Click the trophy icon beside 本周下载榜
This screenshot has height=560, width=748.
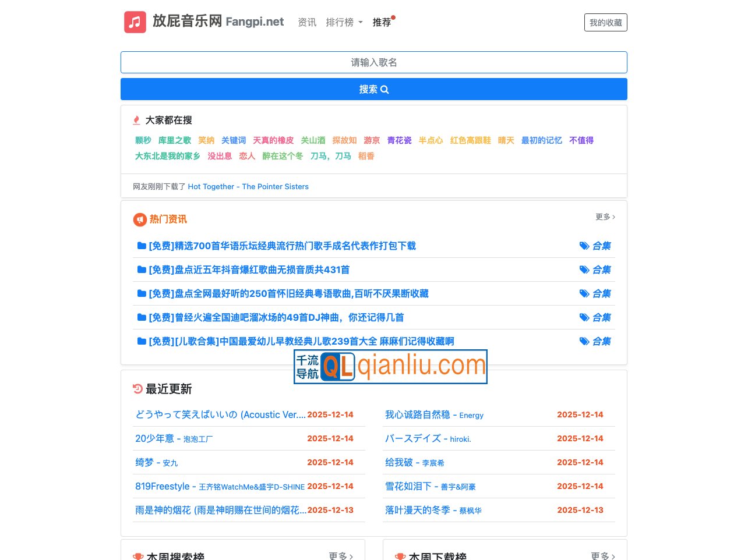click(400, 557)
